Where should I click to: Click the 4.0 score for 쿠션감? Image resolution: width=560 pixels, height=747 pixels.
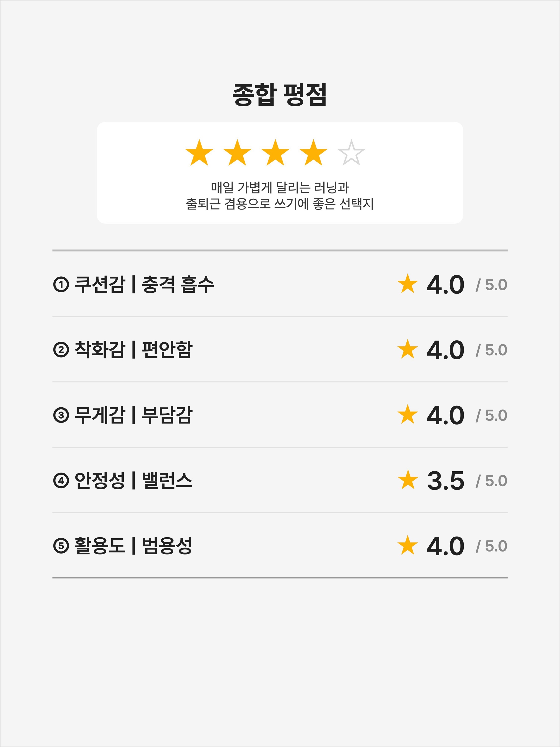point(446,285)
